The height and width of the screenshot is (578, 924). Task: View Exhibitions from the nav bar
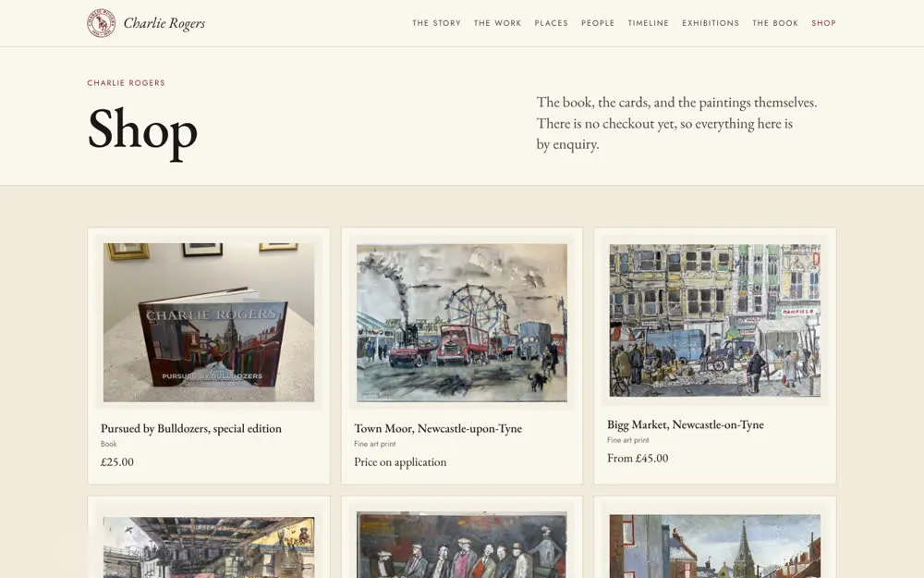coord(710,23)
